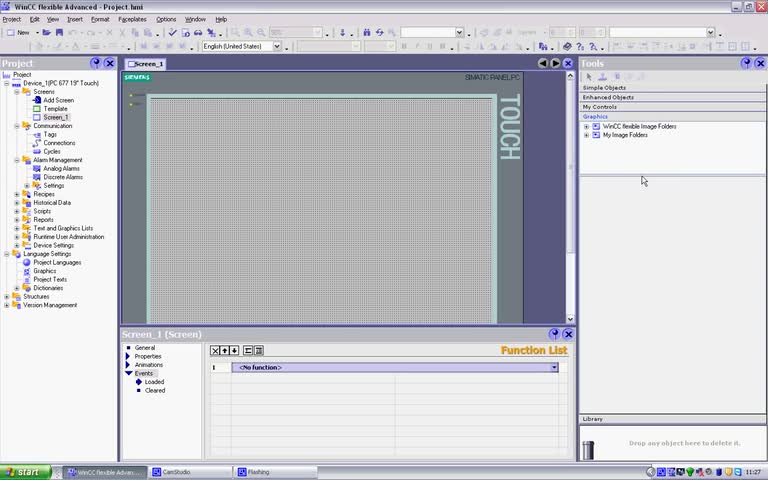The width and height of the screenshot is (768, 480).
Task: Open the Project menu
Action: pyautogui.click(x=12, y=19)
